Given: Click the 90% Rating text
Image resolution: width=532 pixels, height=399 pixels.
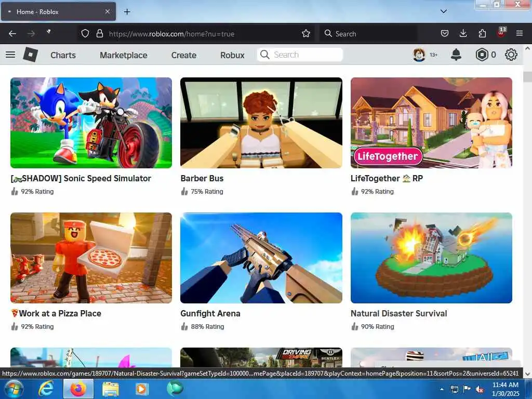Looking at the screenshot, I should coord(377,326).
